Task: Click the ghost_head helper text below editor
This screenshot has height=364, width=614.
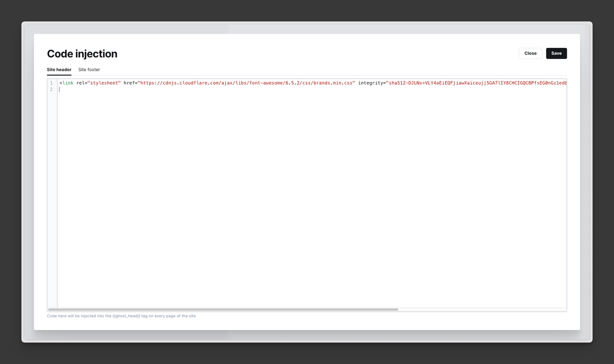Action: tap(121, 316)
